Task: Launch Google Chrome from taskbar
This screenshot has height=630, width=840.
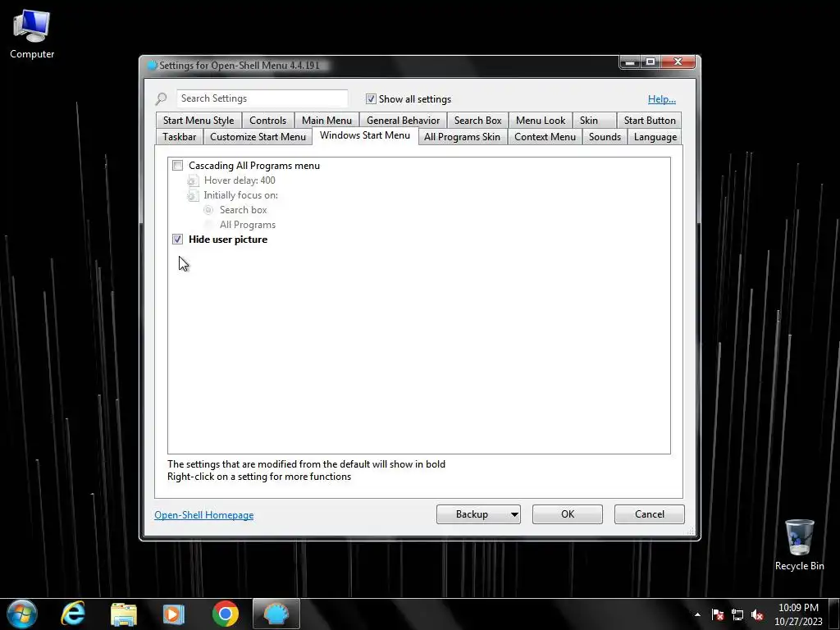Action: pyautogui.click(x=225, y=614)
